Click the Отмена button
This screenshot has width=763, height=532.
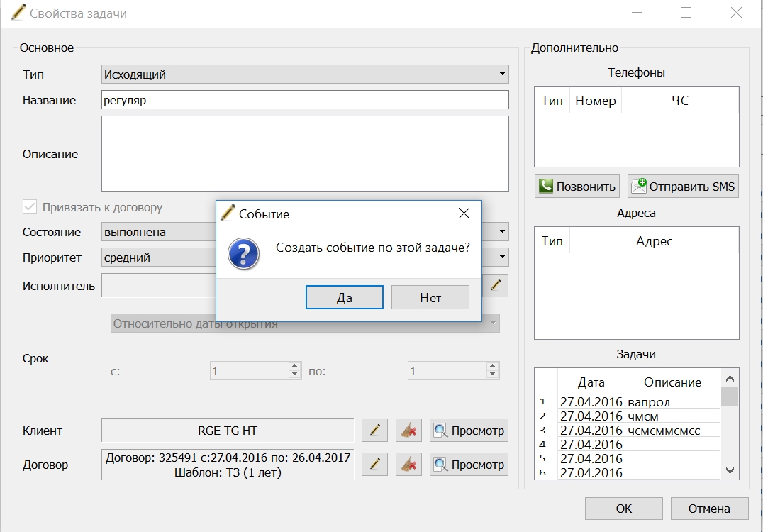(710, 509)
